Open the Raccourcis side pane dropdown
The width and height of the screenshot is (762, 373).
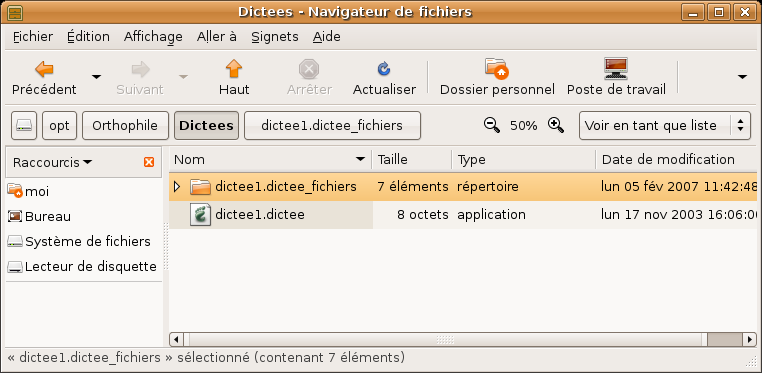52,162
